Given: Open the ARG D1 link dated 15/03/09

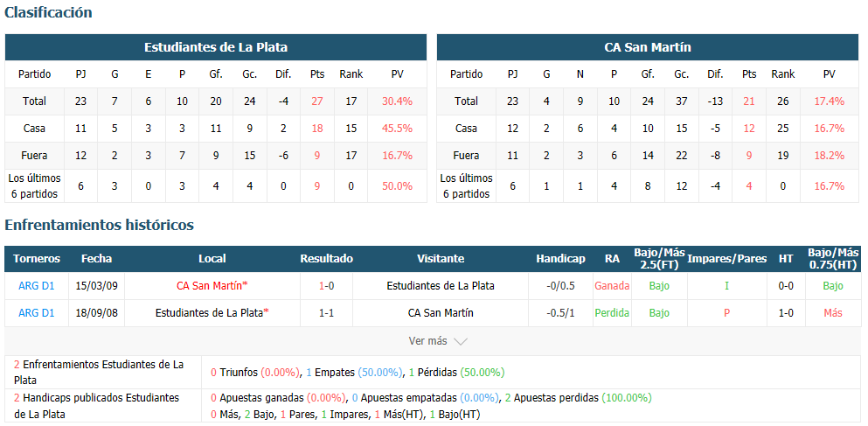Looking at the screenshot, I should pos(37,286).
